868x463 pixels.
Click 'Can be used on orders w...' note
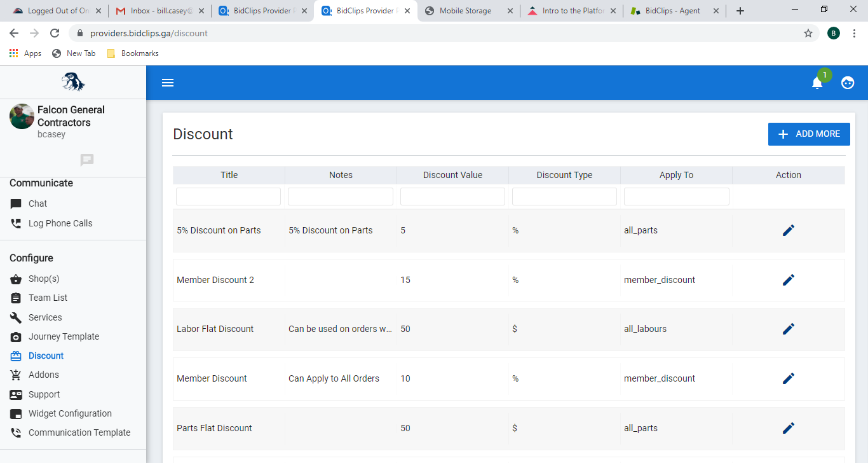tap(340, 329)
